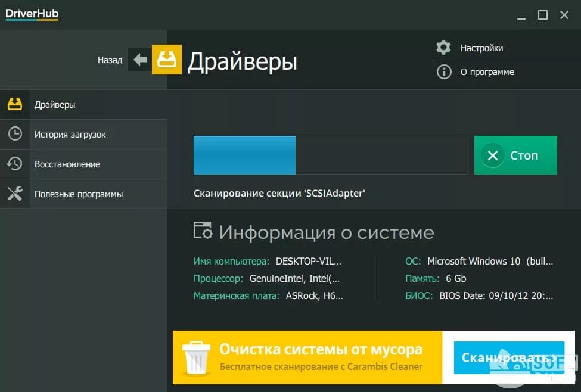Click the trash can icon in the banner

click(196, 357)
